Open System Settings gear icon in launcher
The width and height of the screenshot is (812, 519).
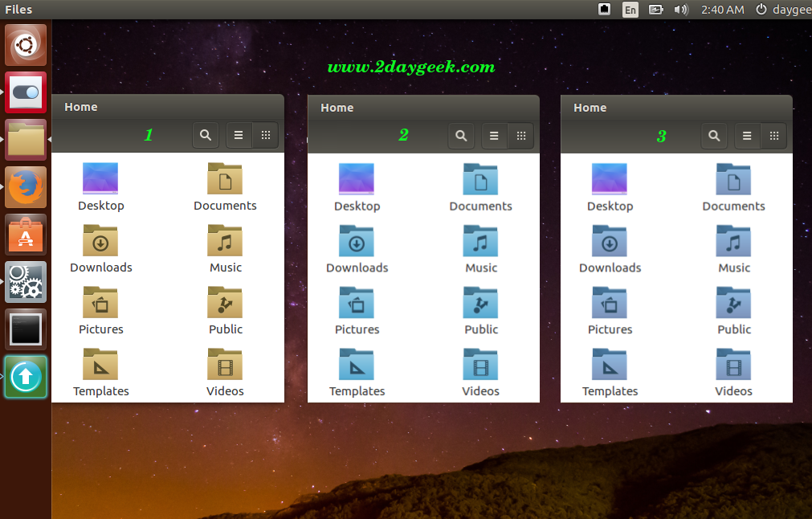[x=27, y=282]
